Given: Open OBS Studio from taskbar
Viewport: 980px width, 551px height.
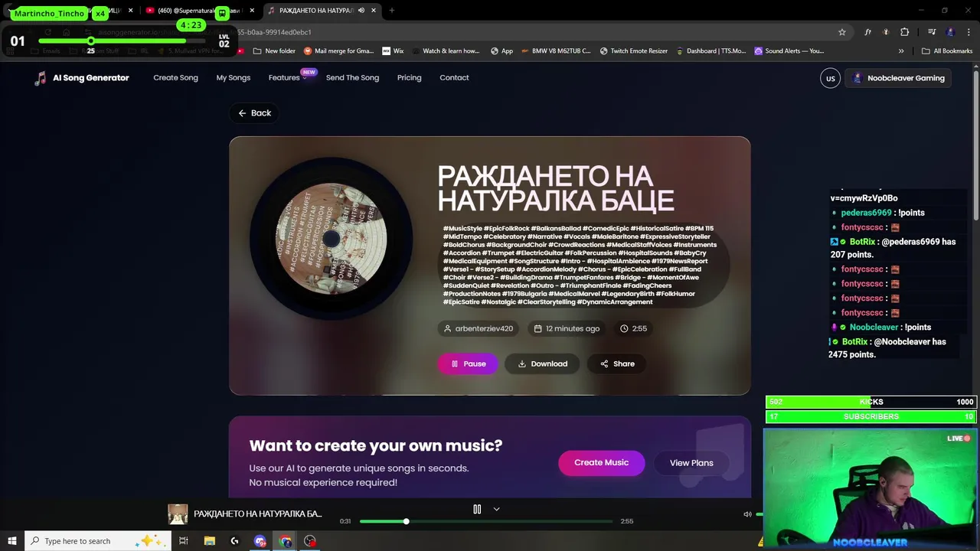Looking at the screenshot, I should pos(309,541).
